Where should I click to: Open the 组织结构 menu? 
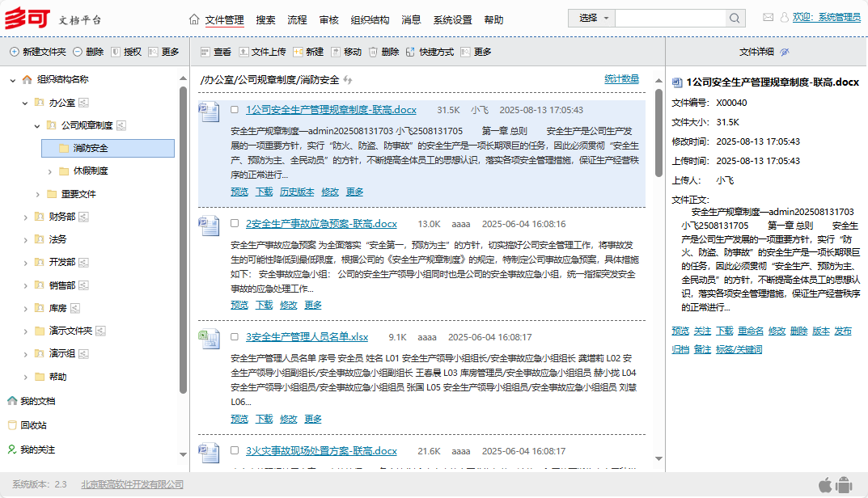(370, 20)
